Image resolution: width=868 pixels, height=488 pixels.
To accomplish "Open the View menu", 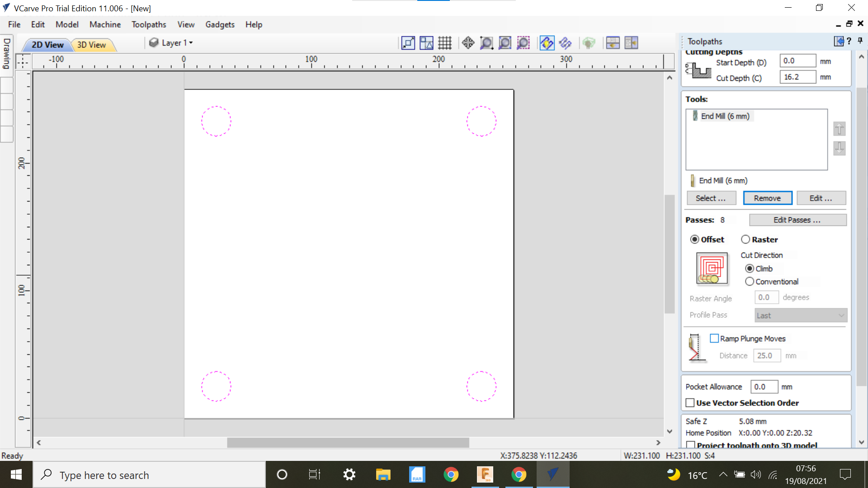I will (x=186, y=24).
